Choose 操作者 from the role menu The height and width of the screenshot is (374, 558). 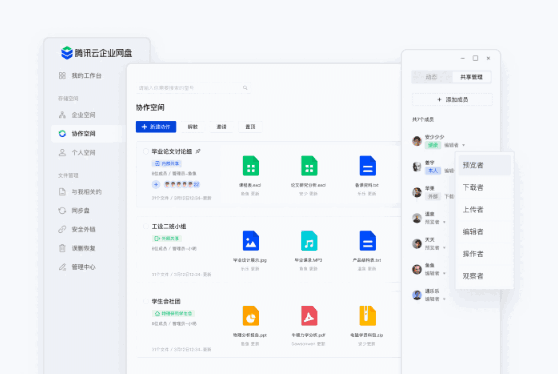coord(484,254)
